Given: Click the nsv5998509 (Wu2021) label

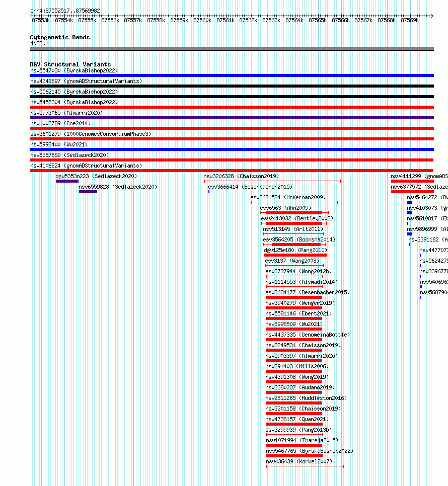Looking at the screenshot, I should pyautogui.click(x=294, y=324).
